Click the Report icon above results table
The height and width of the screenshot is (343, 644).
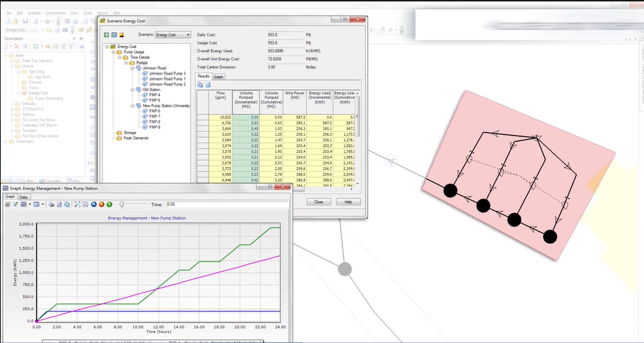pos(208,85)
